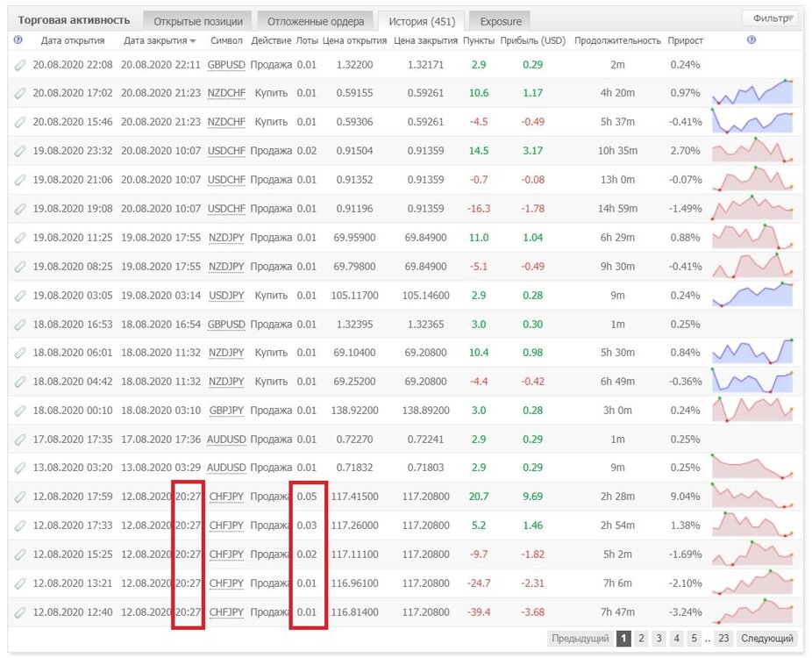Click the tag icon of the NZDJPY 18.08.2020 06:01 trade
812x658 pixels.
pyautogui.click(x=19, y=353)
